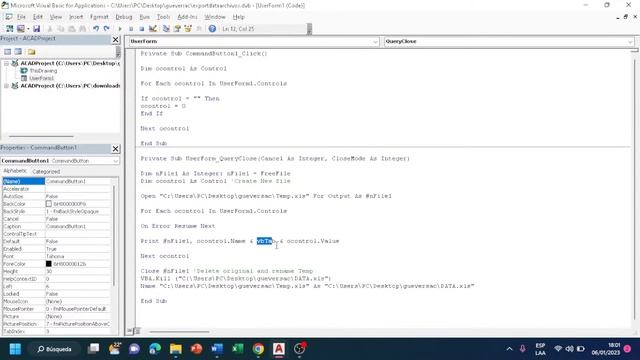
Task: Click the Redo arrow icon
Action: (107, 29)
